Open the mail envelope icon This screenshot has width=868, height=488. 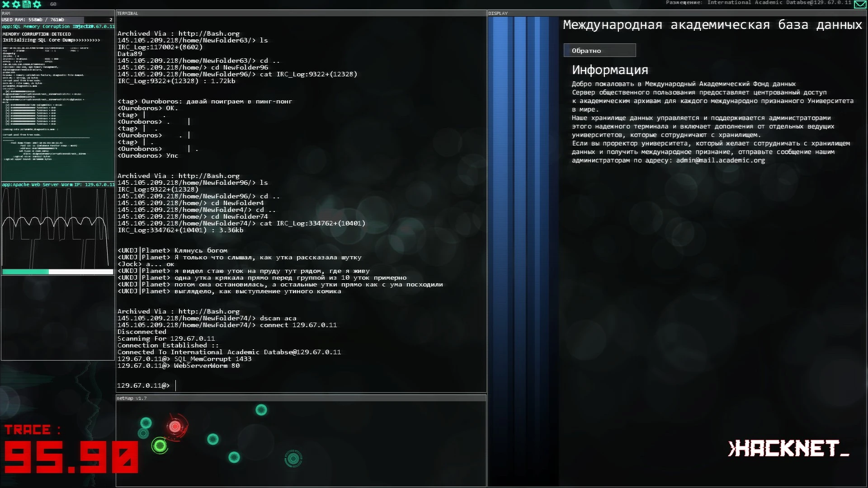pos(860,5)
